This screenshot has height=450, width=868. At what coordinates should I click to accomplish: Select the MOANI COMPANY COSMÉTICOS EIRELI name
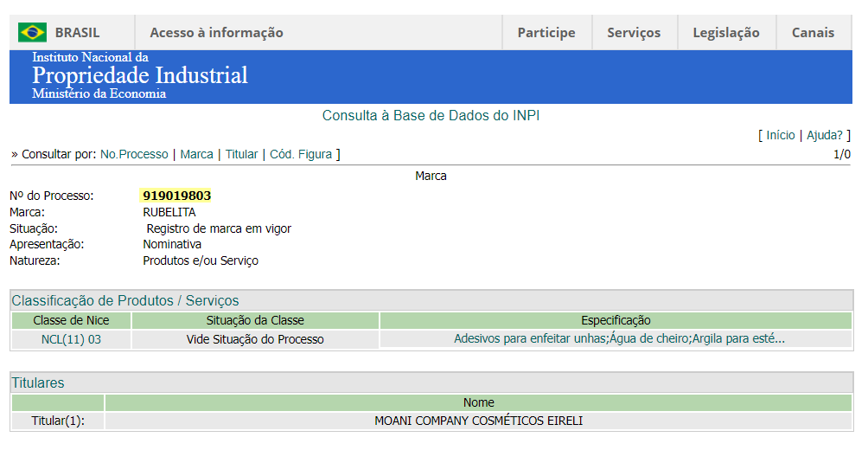(x=478, y=421)
